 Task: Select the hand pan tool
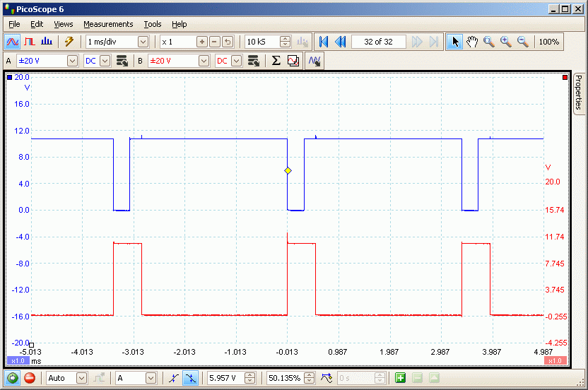click(x=472, y=42)
